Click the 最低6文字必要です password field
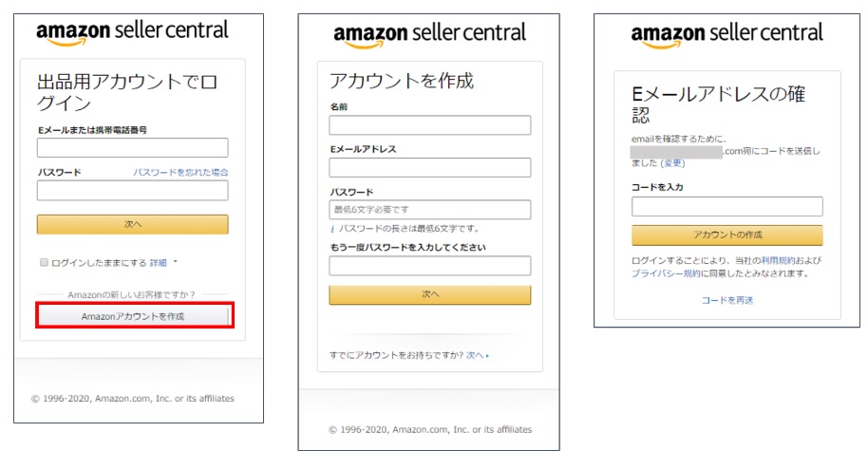This screenshot has height=451, width=868. (429, 209)
